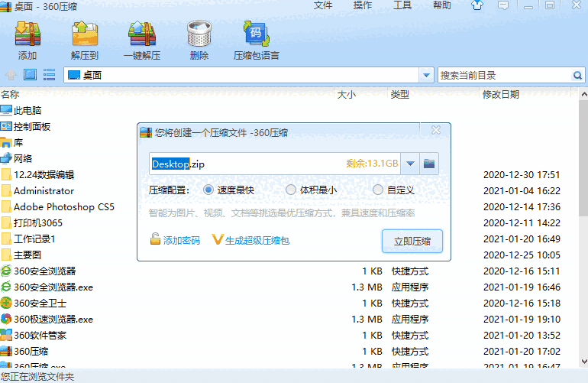Open the 操作 menu
The width and height of the screenshot is (588, 383).
(x=363, y=5)
